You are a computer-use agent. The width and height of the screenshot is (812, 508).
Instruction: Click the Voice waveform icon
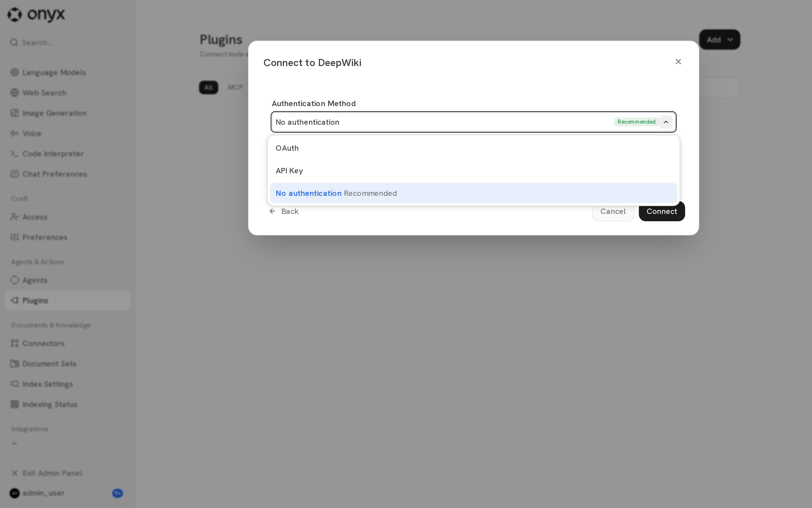[14, 133]
